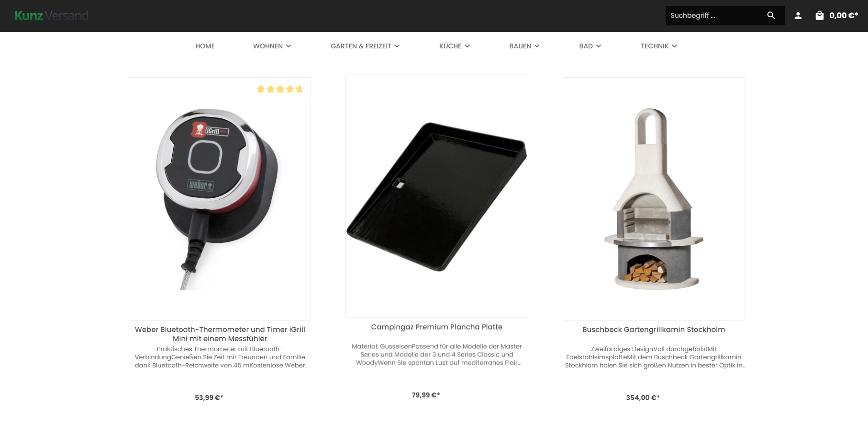Go to the Home menu item
The width and height of the screenshot is (868, 423).
coord(205,46)
